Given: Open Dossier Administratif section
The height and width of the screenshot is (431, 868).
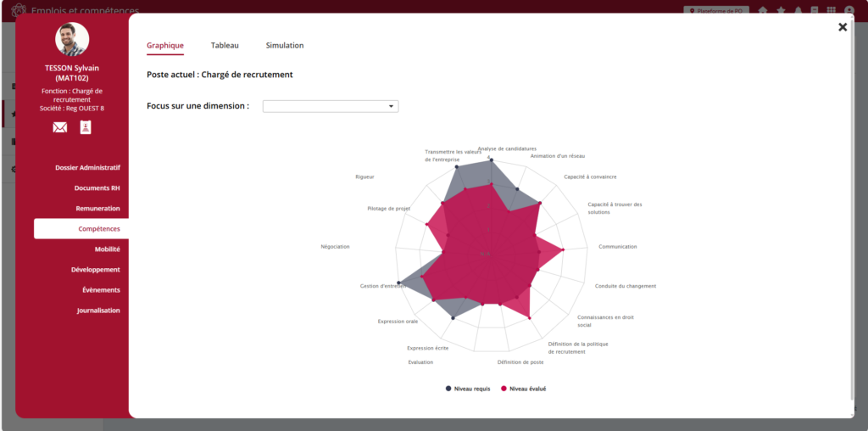Looking at the screenshot, I should point(87,167).
